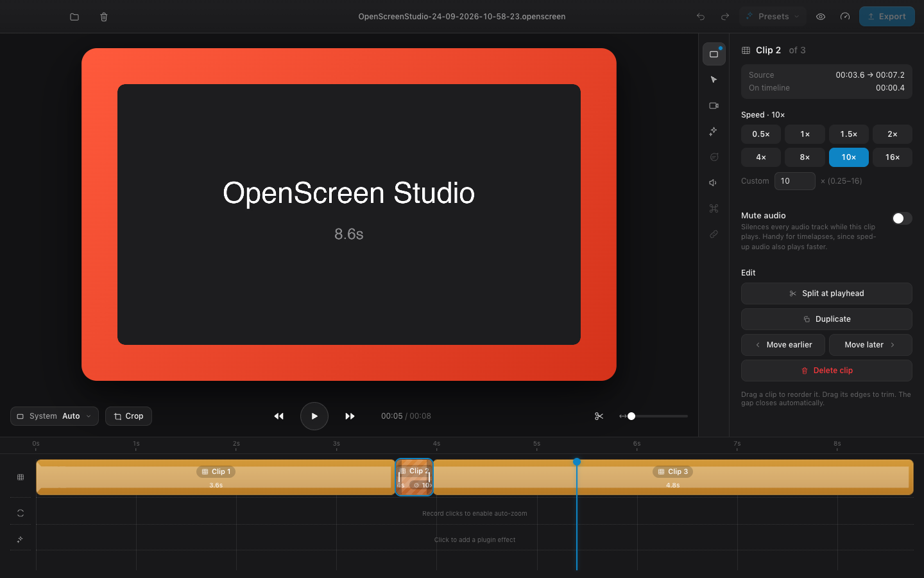The height and width of the screenshot is (578, 924).
Task: Adjust the timeline zoom slider
Action: 653,416
